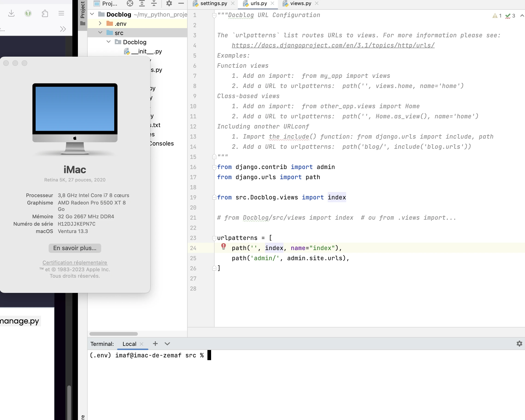Switch to settings.py tab

[213, 3]
